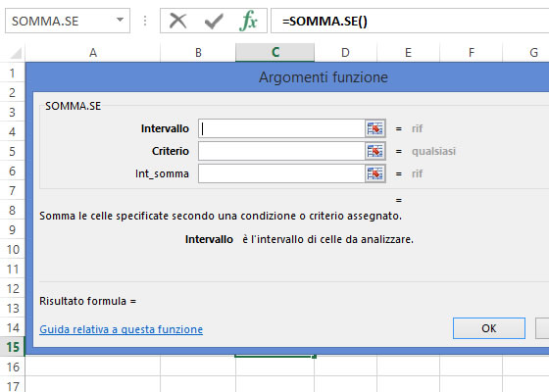The height and width of the screenshot is (392, 549).
Task: Confirm formula with the checkmark icon
Action: 214,21
